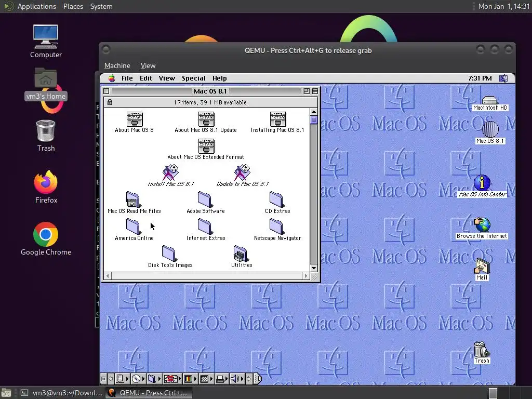Click control strip scroll-right arrow

pos(249,379)
